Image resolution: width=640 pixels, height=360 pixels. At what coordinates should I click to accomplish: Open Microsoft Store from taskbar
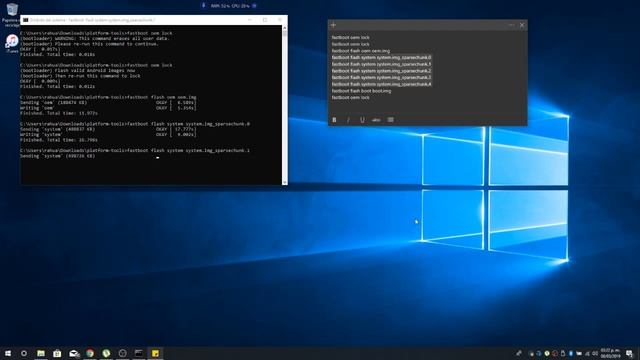click(x=57, y=353)
